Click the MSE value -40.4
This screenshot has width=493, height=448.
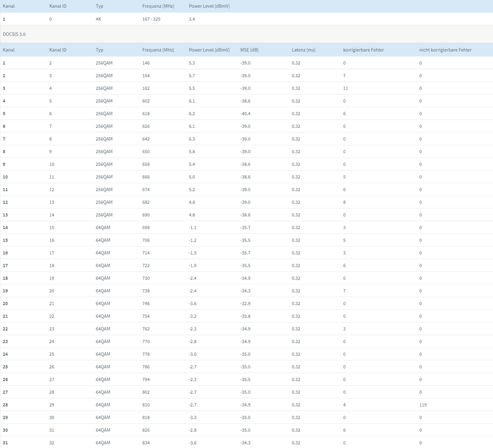tap(245, 114)
